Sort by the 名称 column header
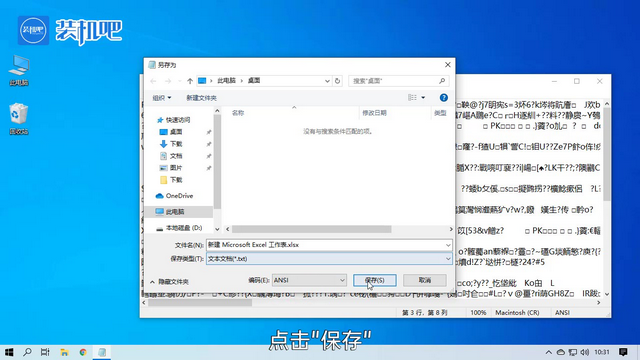The height and width of the screenshot is (360, 640). [238, 113]
